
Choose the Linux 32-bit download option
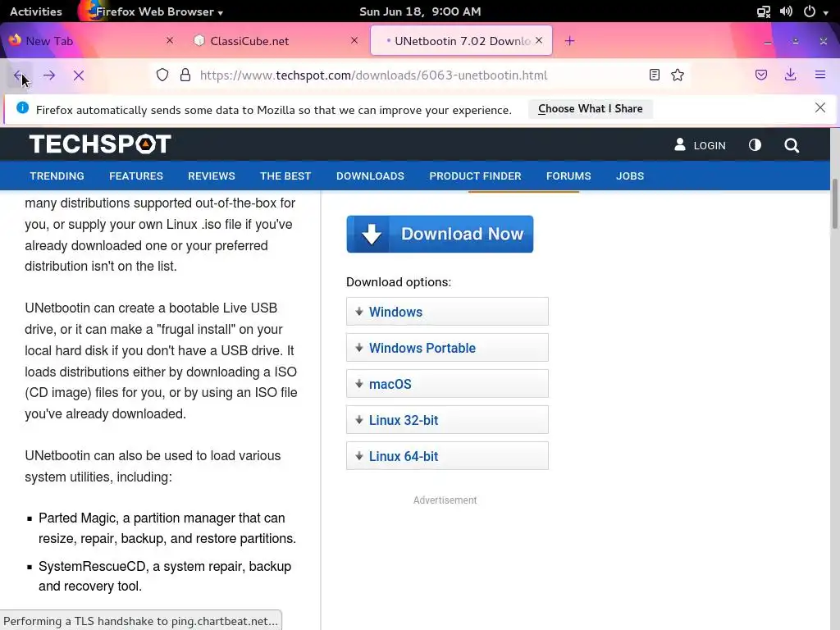[x=447, y=419]
